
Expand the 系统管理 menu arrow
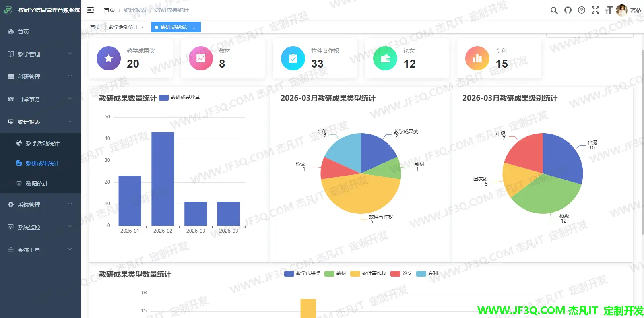[x=70, y=204]
